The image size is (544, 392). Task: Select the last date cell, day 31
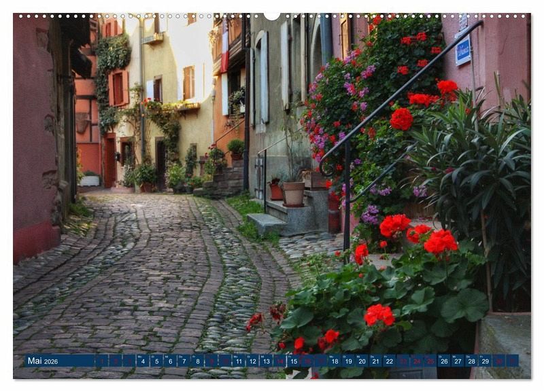513,361
